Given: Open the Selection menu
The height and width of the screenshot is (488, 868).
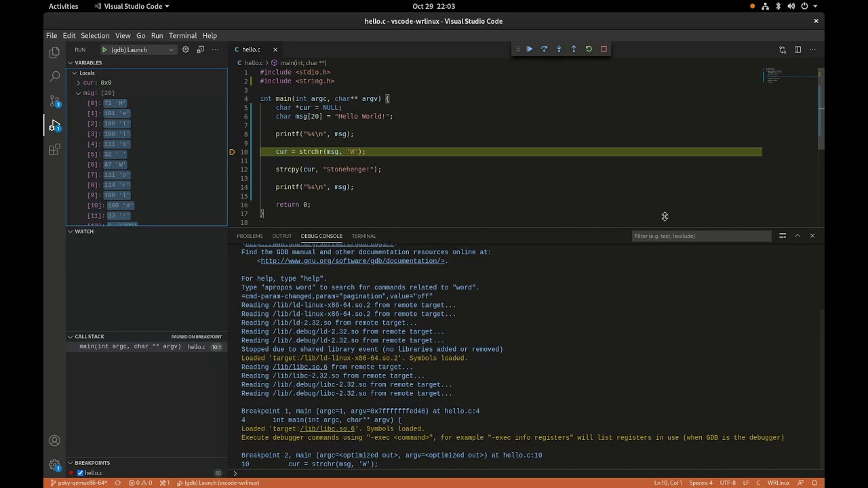Looking at the screenshot, I should pyautogui.click(x=95, y=35).
